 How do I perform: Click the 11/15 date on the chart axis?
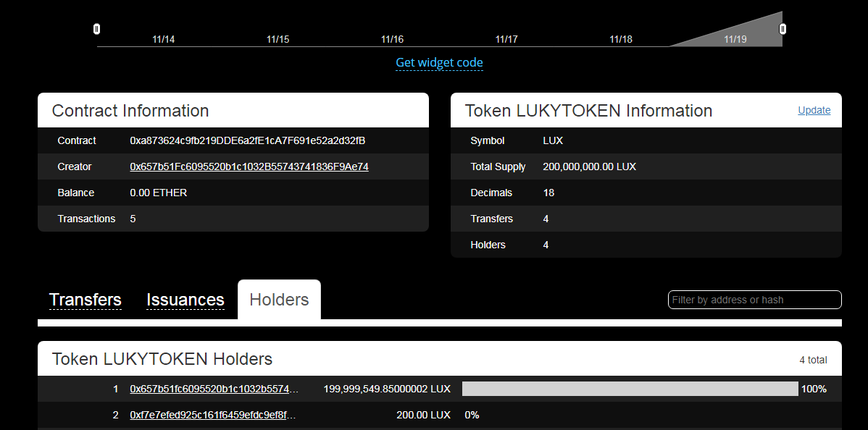pos(278,39)
